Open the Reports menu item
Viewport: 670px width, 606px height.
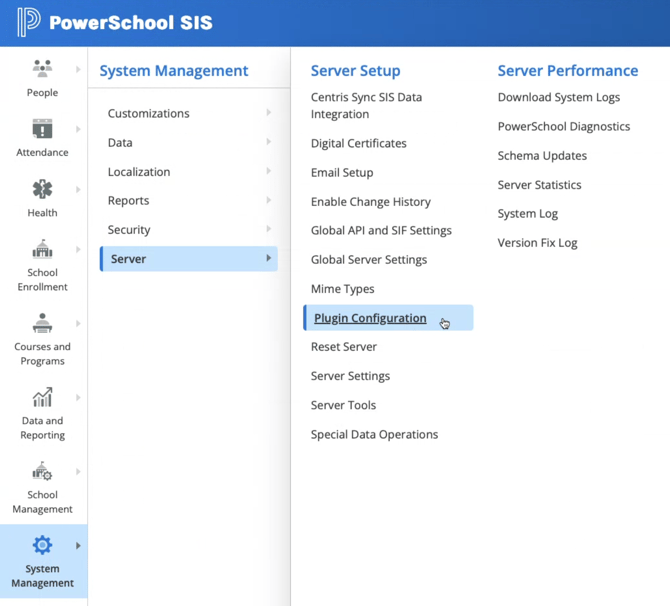coord(129,201)
